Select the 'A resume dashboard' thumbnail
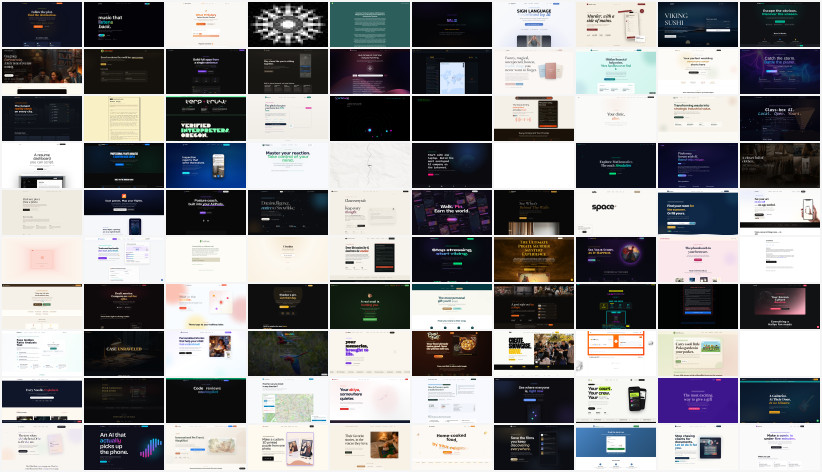 point(42,165)
